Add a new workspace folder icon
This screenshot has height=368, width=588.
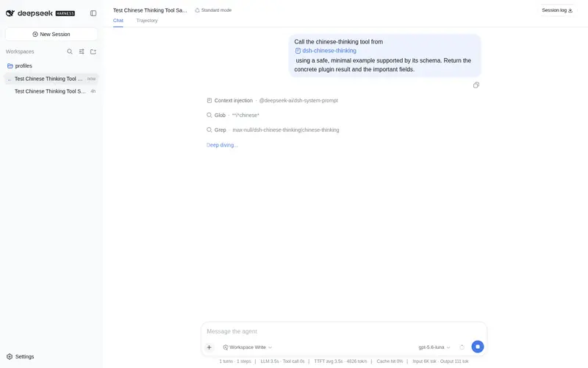coord(93,52)
